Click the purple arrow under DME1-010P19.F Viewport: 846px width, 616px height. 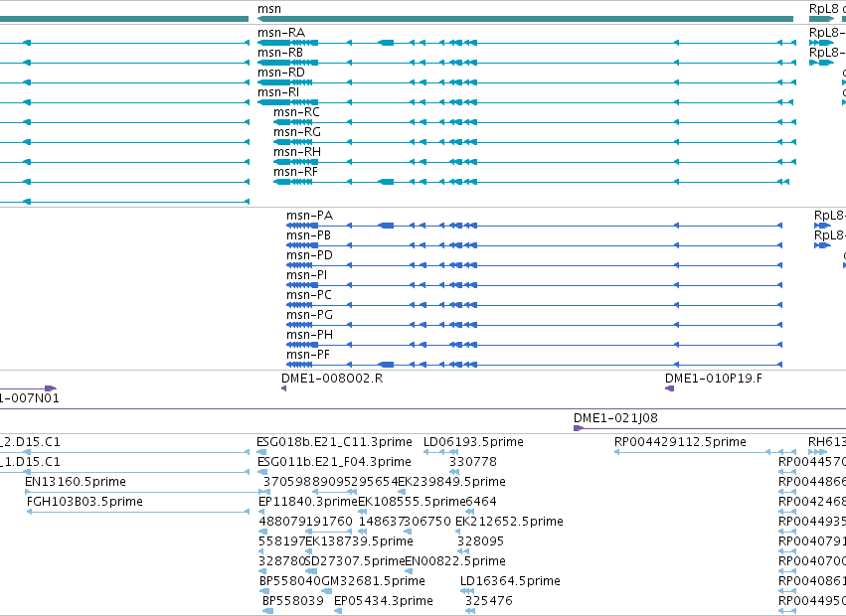pyautogui.click(x=670, y=388)
